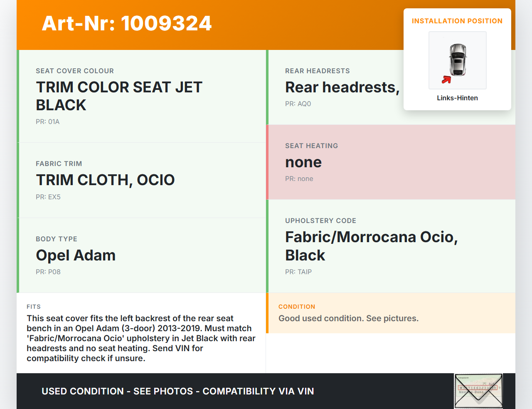Click the Good used condition text
Viewport: 532px width, 409px height.
(348, 319)
